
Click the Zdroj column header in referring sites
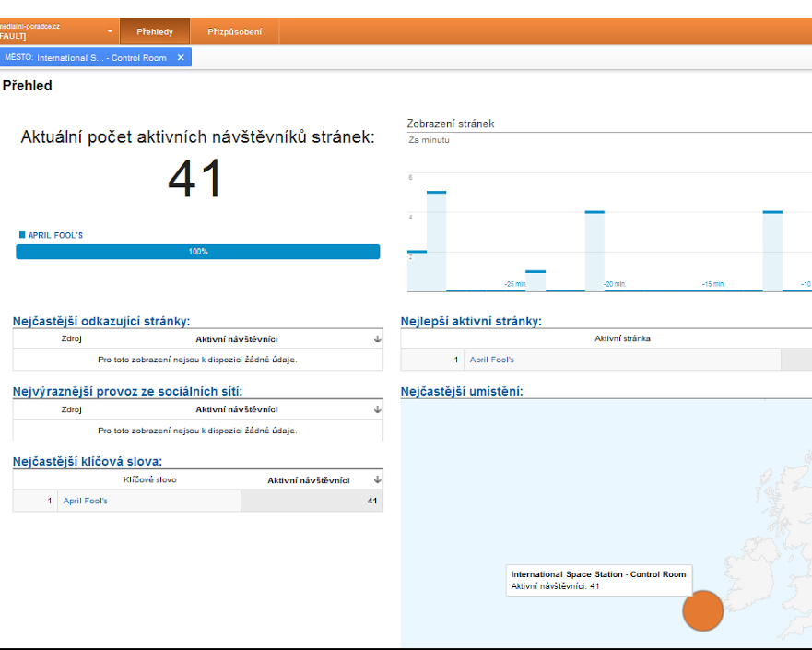coord(72,338)
